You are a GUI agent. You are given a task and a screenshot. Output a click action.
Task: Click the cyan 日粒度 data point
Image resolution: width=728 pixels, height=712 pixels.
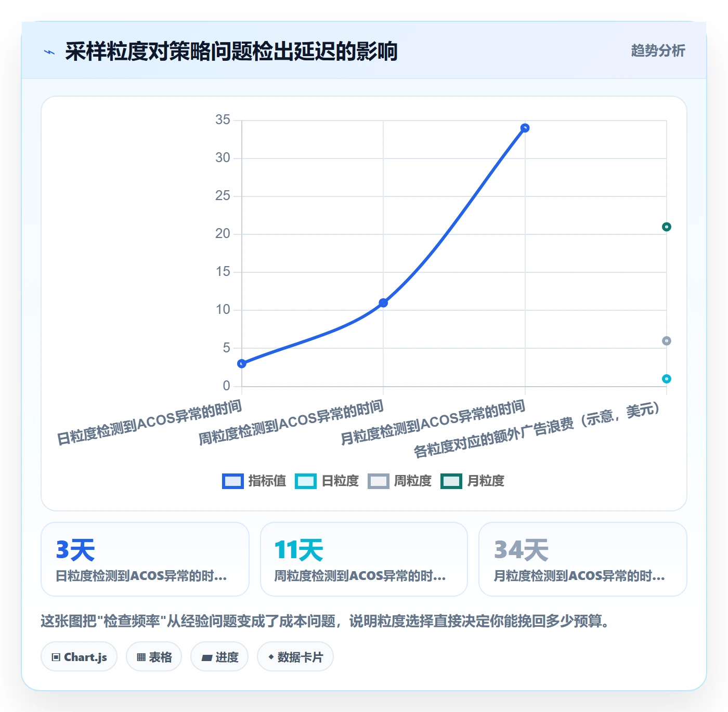666,379
